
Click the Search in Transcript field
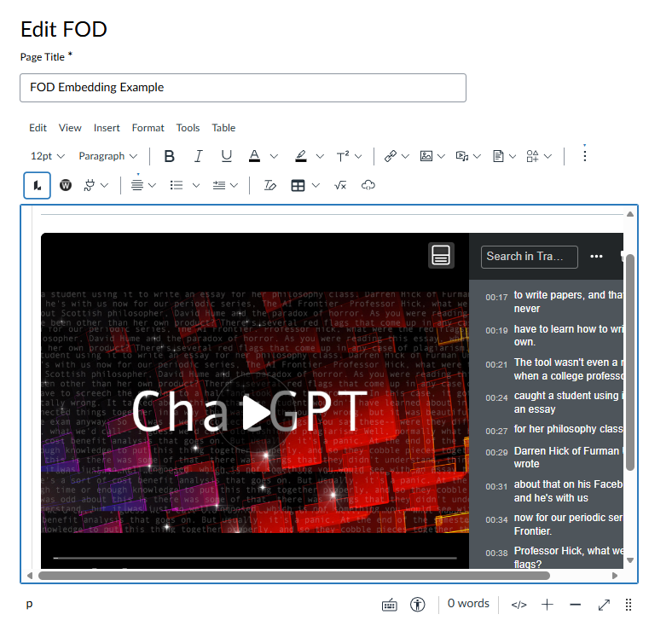click(530, 257)
